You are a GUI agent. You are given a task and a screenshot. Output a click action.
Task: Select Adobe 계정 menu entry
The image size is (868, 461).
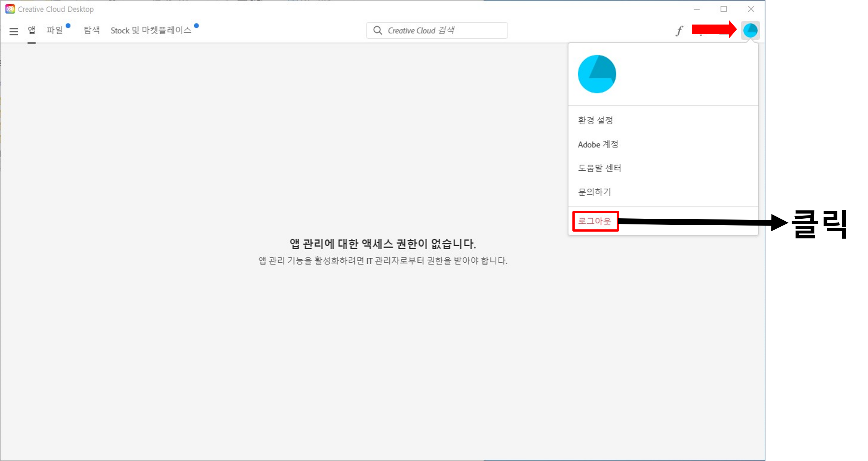(x=598, y=144)
